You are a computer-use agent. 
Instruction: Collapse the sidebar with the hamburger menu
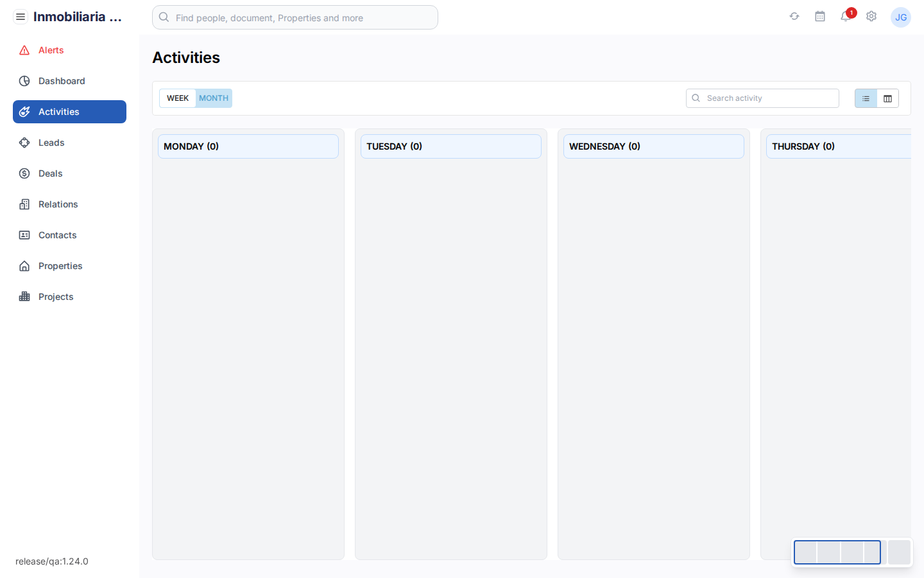point(21,16)
